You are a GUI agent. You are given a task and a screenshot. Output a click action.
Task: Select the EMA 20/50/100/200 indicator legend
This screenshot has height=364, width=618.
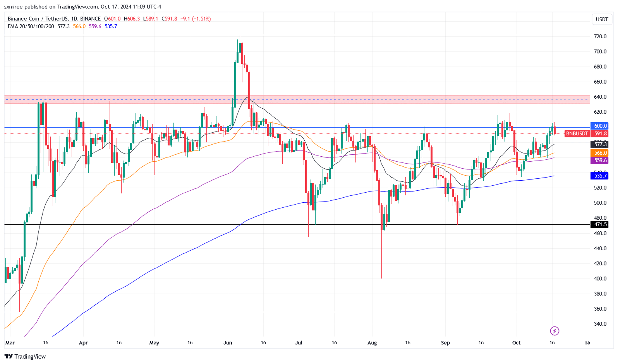coord(31,26)
